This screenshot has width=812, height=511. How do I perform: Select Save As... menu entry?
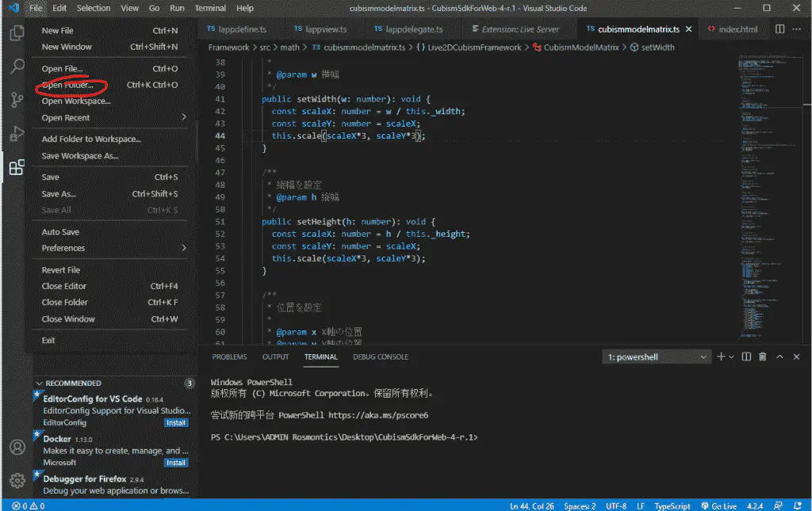tap(109, 193)
